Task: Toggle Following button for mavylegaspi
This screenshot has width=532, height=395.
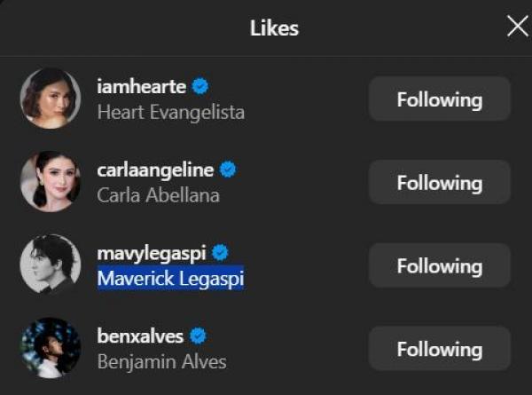Action: (x=439, y=266)
